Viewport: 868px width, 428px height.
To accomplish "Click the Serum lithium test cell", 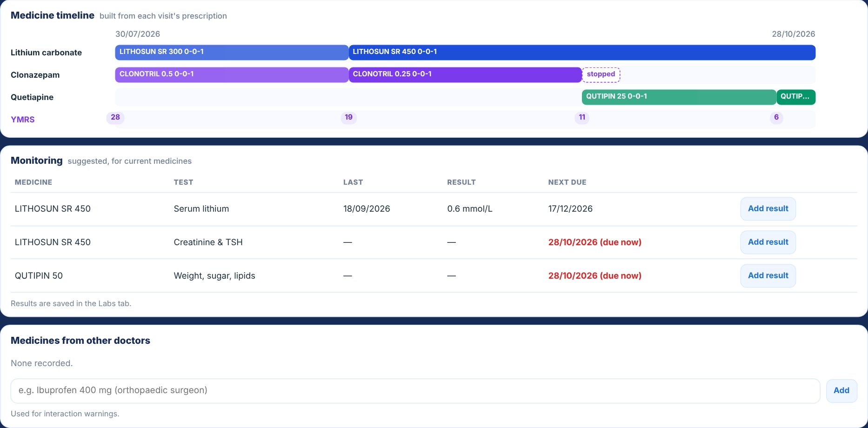I will pyautogui.click(x=201, y=209).
